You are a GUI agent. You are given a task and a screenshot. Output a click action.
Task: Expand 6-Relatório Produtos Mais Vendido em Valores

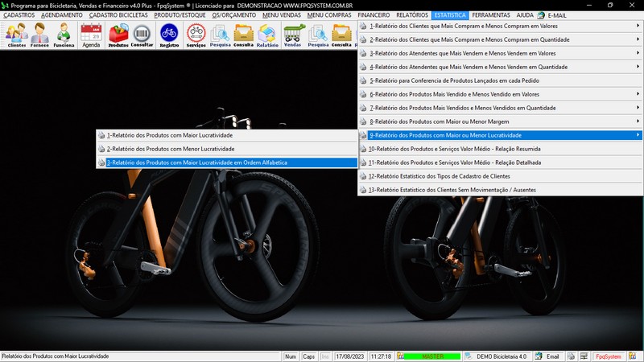point(500,94)
